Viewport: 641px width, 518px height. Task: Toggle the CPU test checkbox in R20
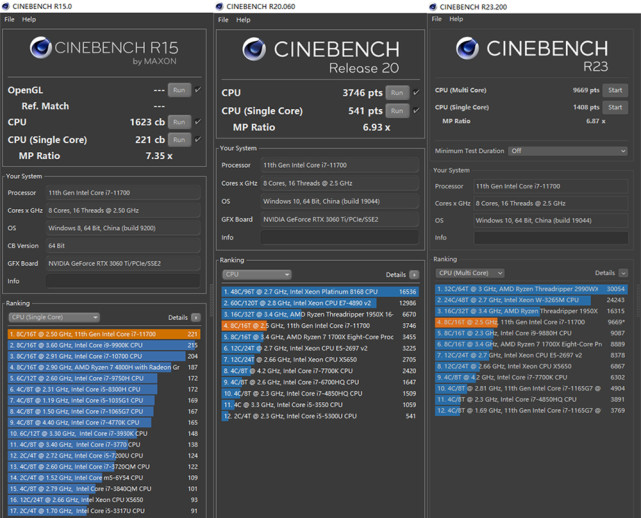[416, 93]
